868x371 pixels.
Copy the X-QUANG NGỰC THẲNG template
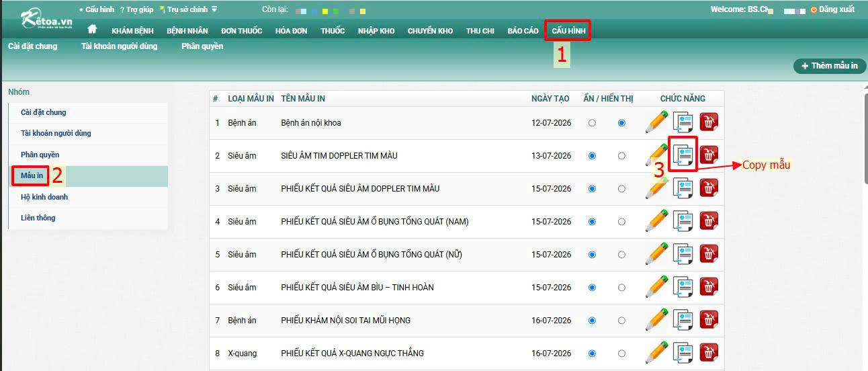(683, 353)
